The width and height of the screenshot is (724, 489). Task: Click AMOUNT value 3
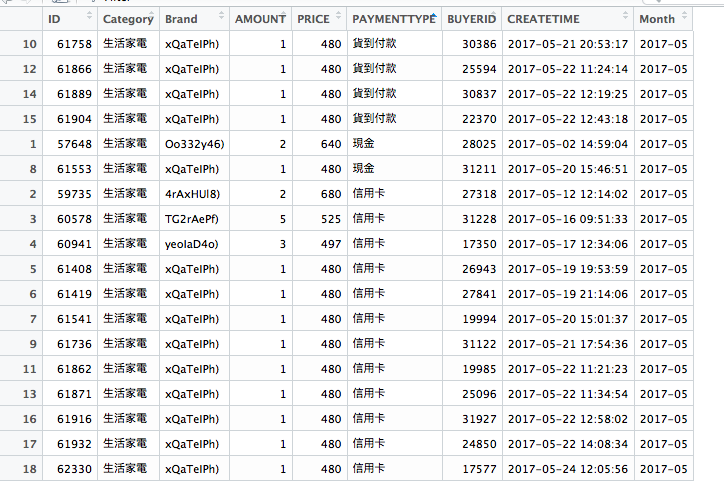283,244
